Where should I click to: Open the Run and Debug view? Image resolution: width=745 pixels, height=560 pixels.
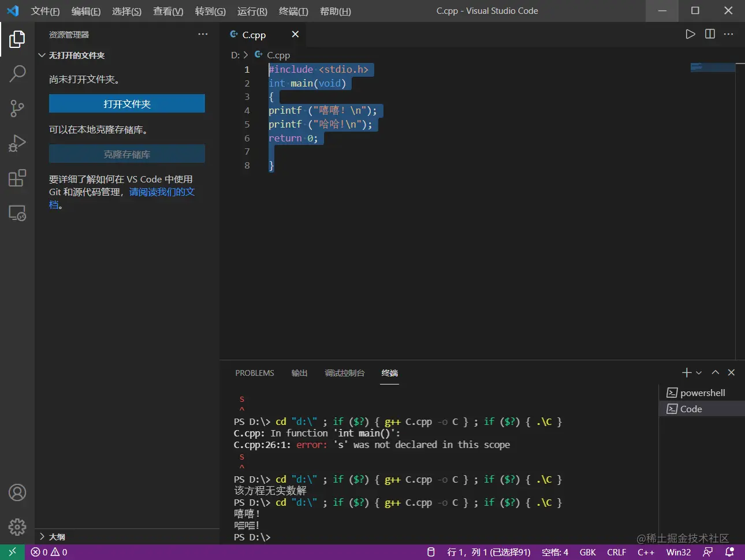pyautogui.click(x=17, y=143)
